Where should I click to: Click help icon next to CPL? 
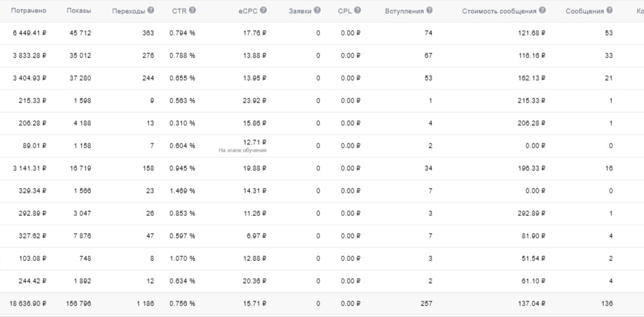click(x=357, y=10)
